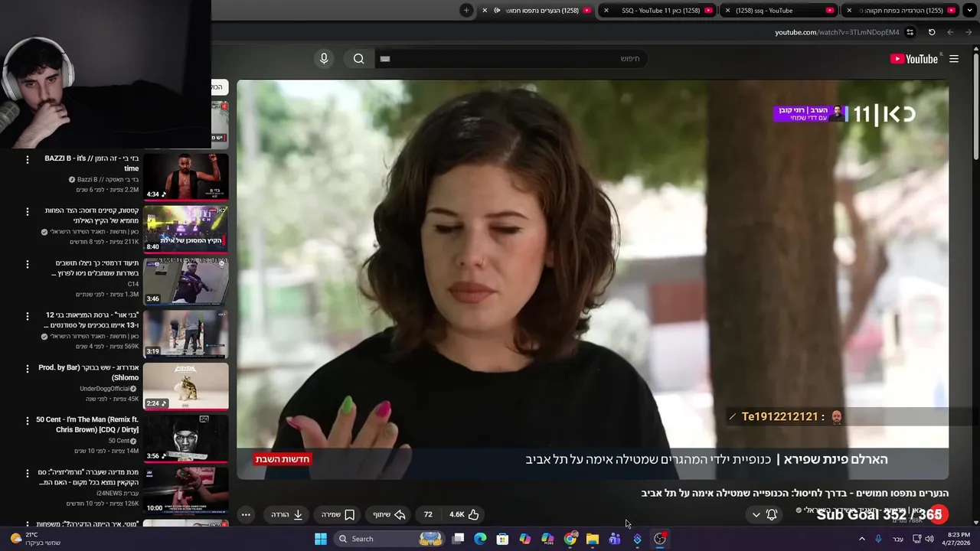Toggle the channel notification bell

(772, 514)
